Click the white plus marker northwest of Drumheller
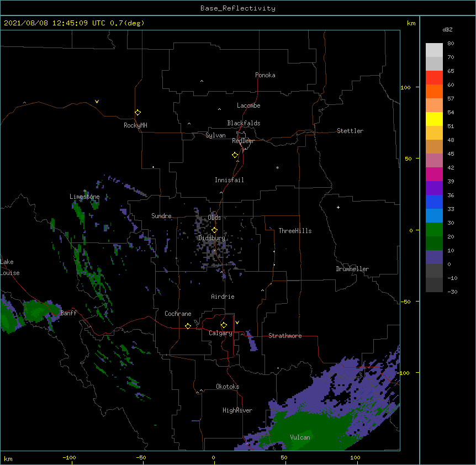476x465 pixels. (x=338, y=207)
